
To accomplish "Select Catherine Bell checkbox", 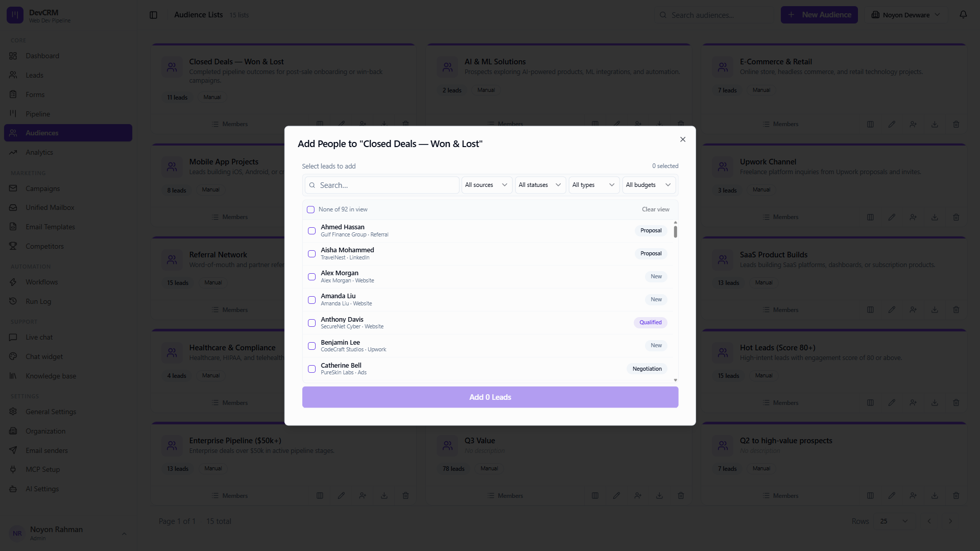I will [312, 369].
